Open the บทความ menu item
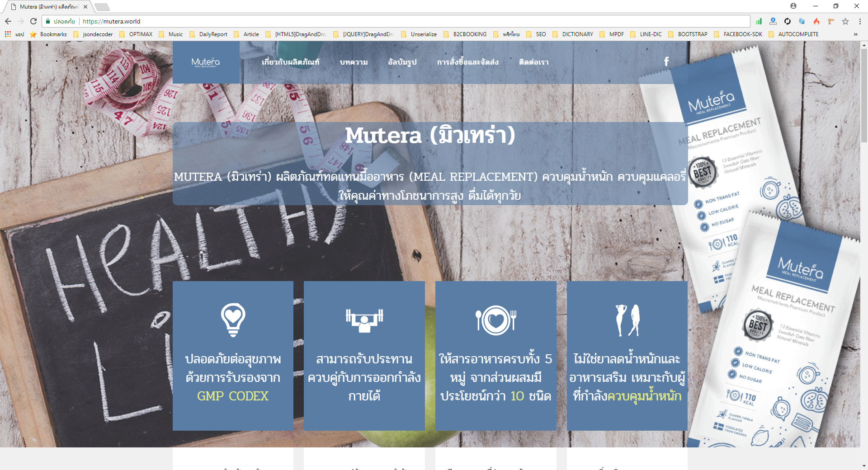Viewport: 868px width, 470px height. [x=354, y=62]
